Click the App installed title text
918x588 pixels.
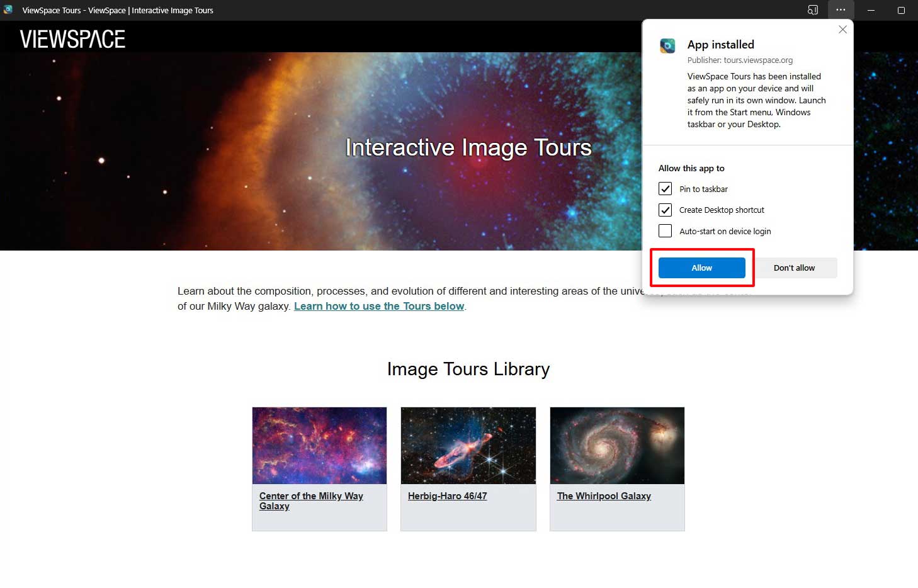[721, 45]
